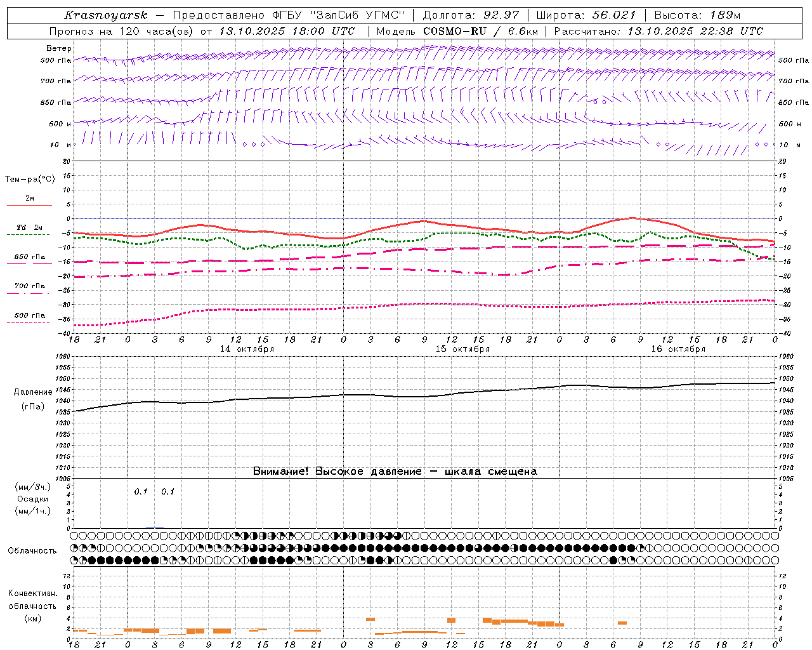Click the '(гПа)' unit under Давление
The image size is (812, 650).
coord(33,407)
